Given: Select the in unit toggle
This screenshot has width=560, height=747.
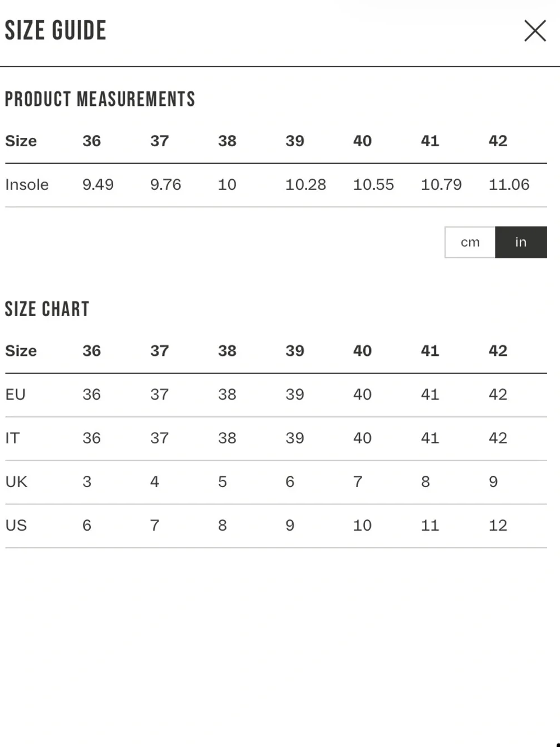Looking at the screenshot, I should coord(521,242).
